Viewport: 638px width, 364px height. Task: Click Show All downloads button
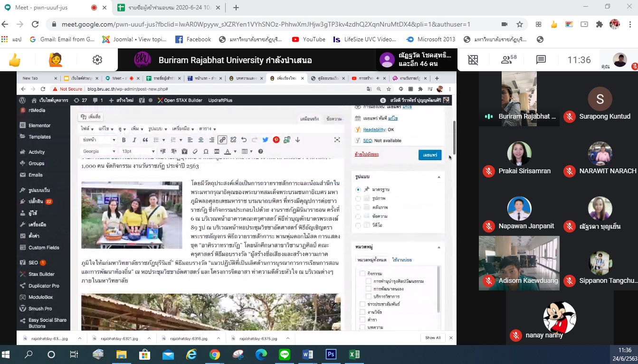[433, 338]
